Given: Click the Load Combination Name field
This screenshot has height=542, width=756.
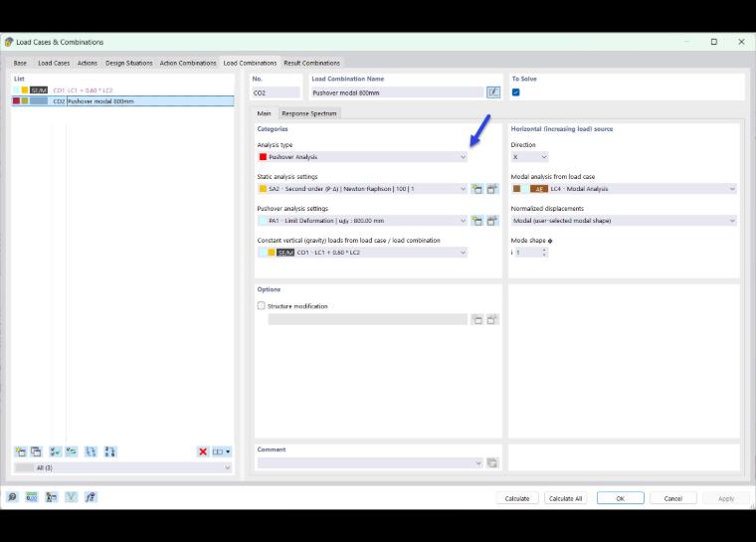Looking at the screenshot, I should (x=397, y=92).
